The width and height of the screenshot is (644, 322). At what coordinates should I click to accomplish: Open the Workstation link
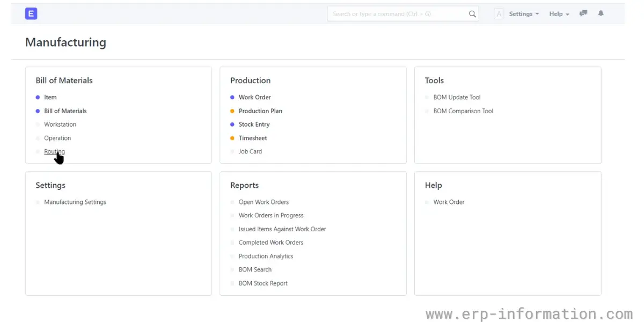(60, 125)
